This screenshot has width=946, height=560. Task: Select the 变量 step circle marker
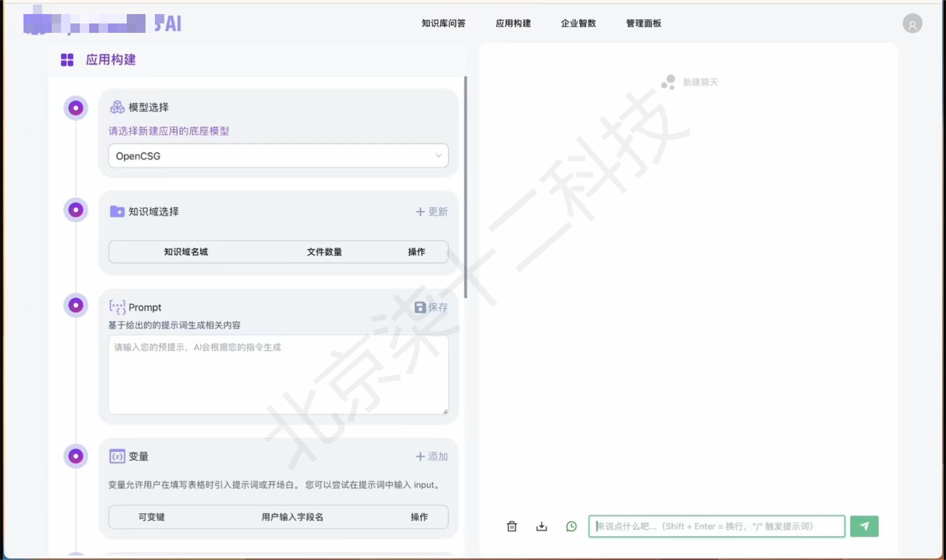76,456
